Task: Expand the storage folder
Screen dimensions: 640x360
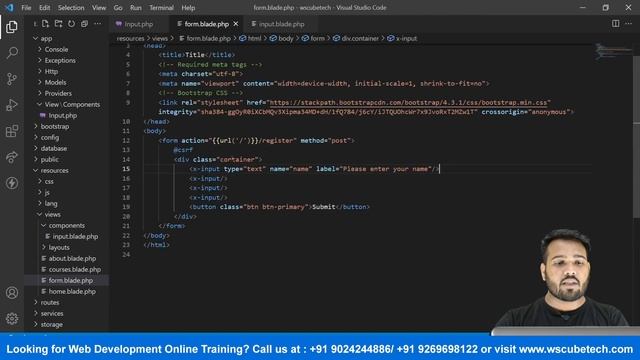Action: tap(51, 325)
